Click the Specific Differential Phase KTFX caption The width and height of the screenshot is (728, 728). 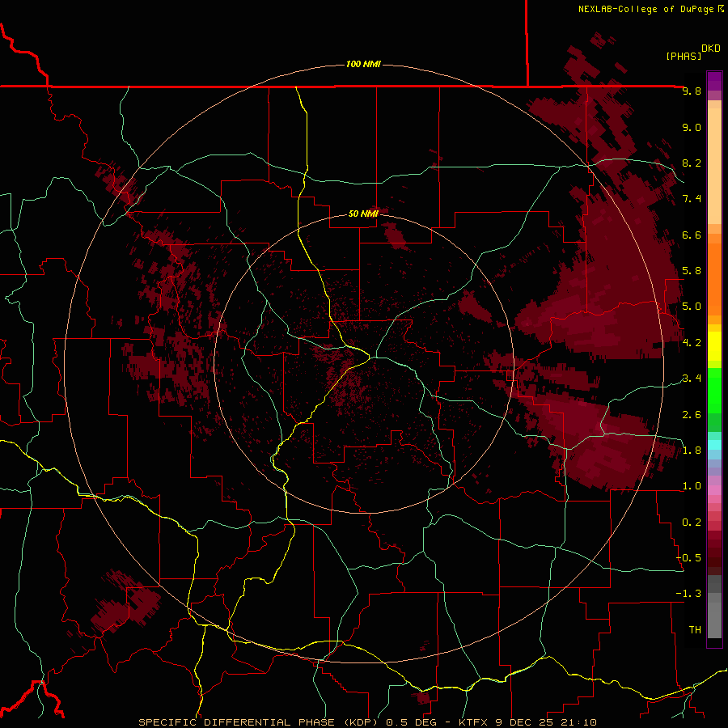368,722
